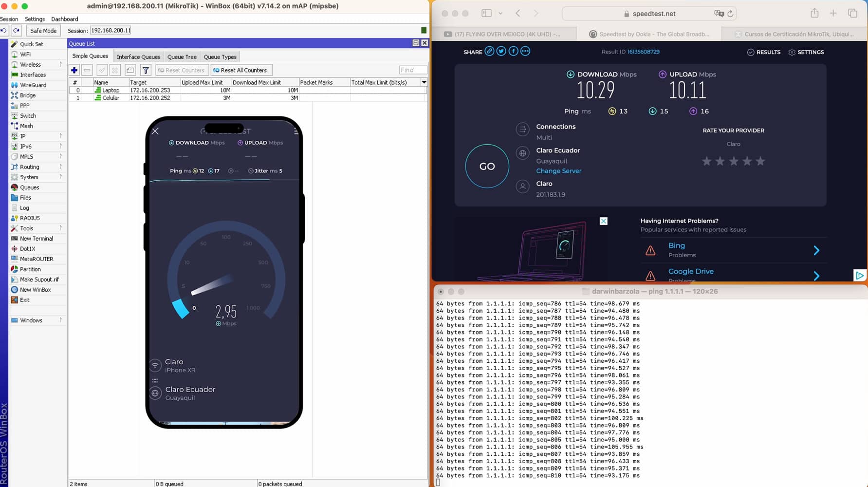Viewport: 868px width, 487px height.
Task: Click the Safari share icon
Action: (814, 14)
